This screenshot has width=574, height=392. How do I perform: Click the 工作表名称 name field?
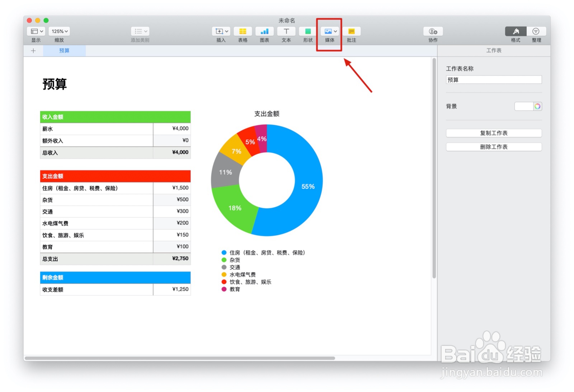(494, 80)
